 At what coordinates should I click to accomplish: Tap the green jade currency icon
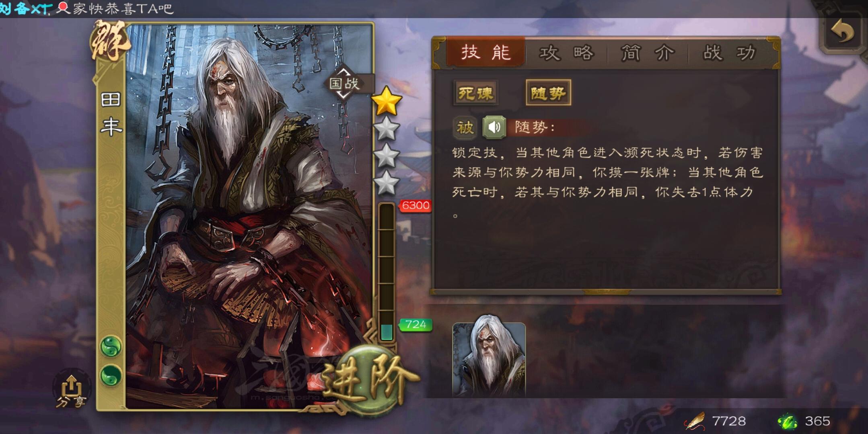pos(788,421)
